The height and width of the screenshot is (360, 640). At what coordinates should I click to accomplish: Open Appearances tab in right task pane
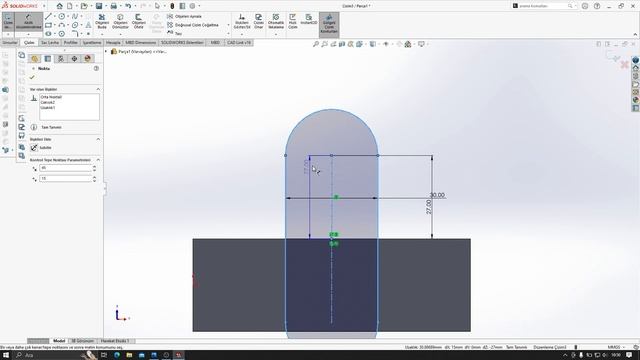point(636,100)
